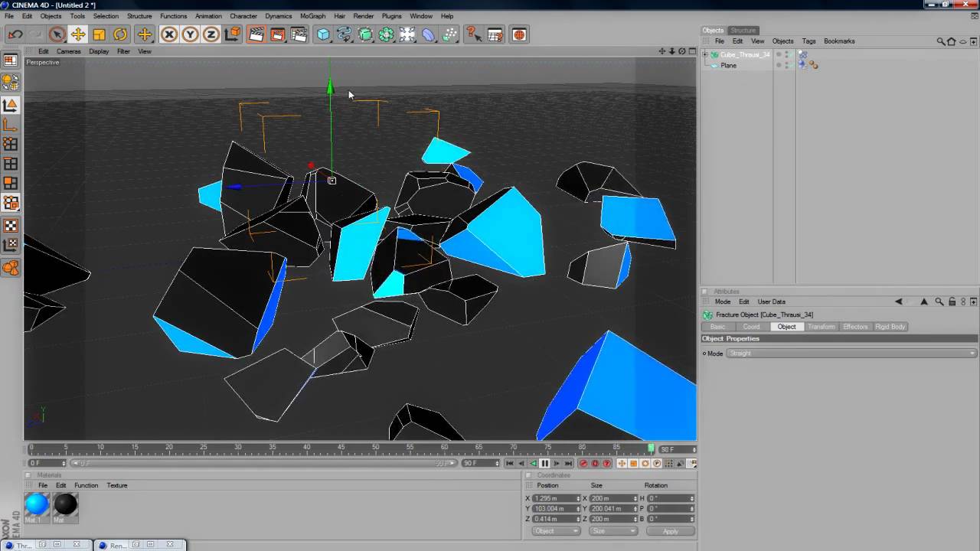Open the Texture menu in Materials panel
This screenshot has height=551, width=980.
click(116, 485)
